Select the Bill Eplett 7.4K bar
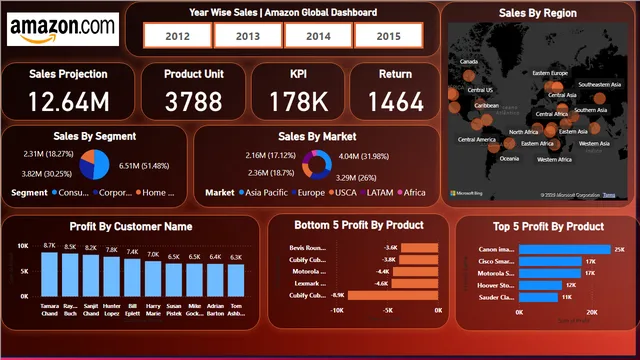Viewport: 640px width, 360px height. pyautogui.click(x=132, y=278)
